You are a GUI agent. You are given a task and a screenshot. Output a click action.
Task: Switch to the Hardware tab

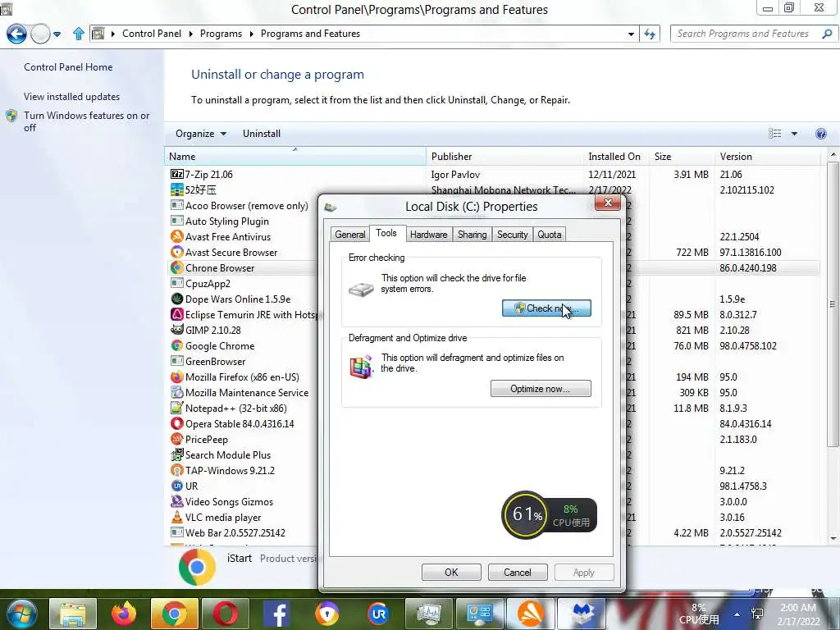coord(428,234)
